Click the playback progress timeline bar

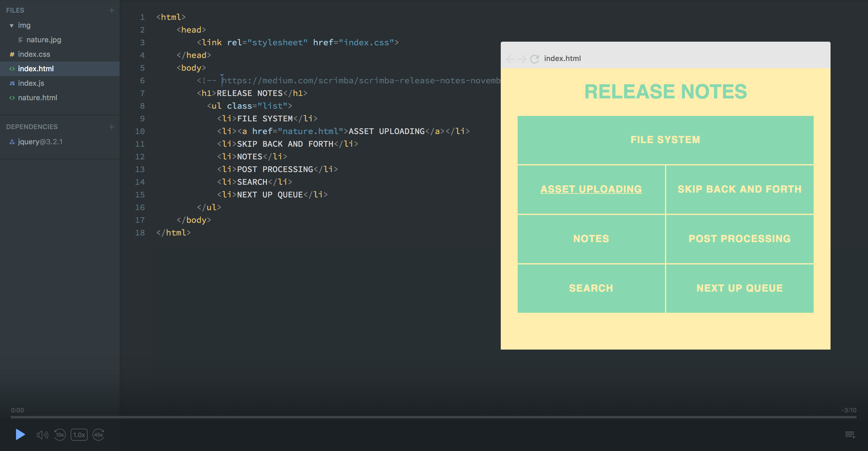pyautogui.click(x=433, y=417)
